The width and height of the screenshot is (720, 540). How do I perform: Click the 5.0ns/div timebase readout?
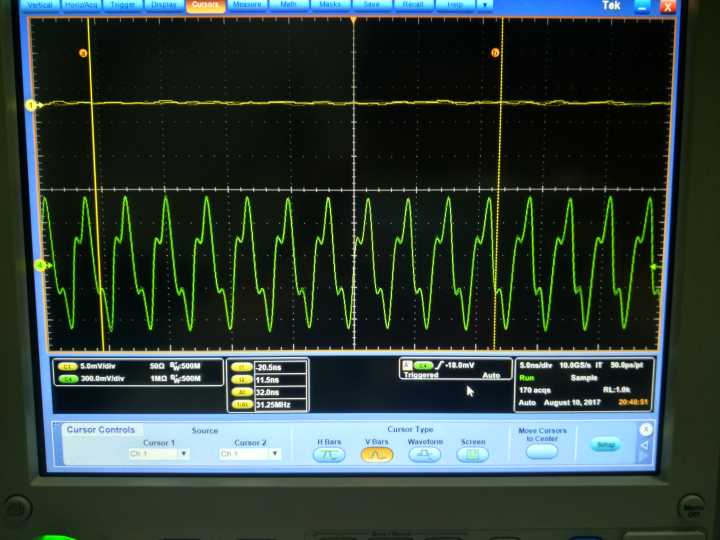pos(536,365)
